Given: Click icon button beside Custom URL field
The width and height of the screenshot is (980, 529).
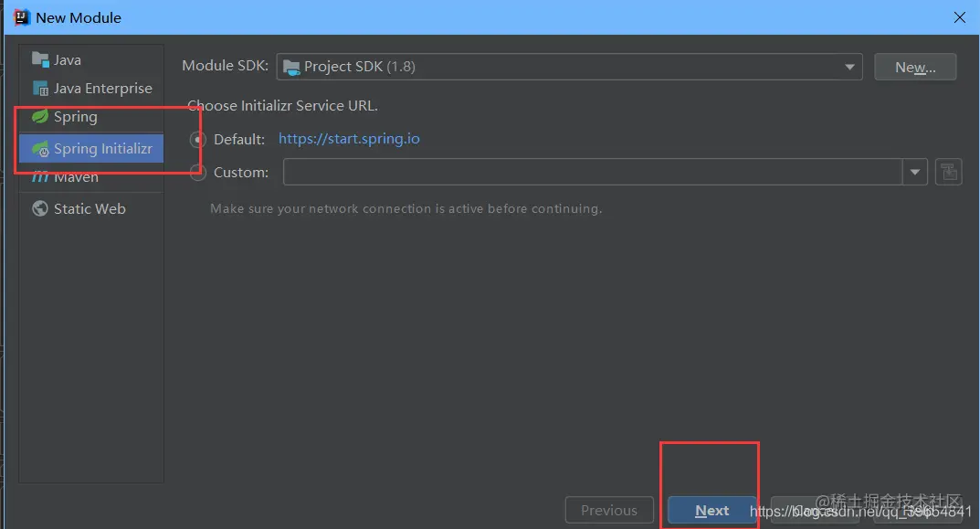Looking at the screenshot, I should 949,172.
